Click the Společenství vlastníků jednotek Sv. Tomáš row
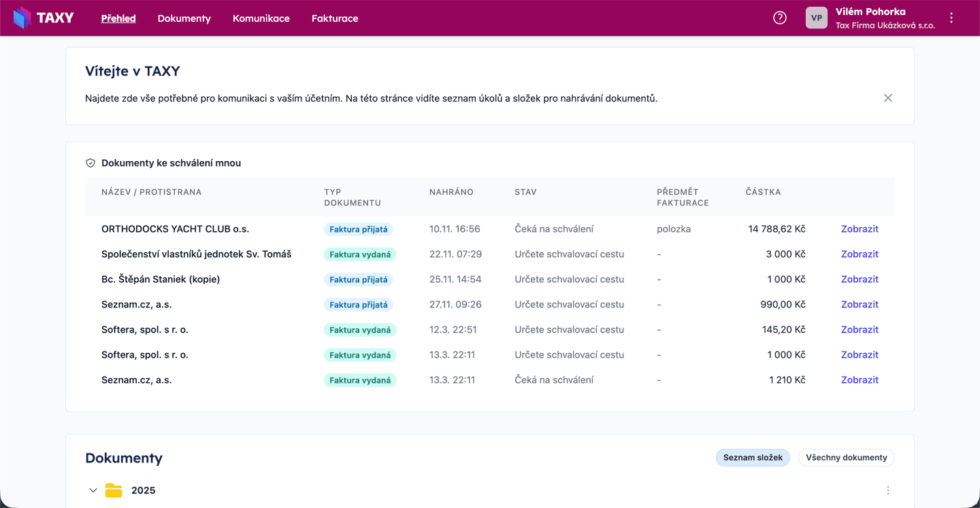 tap(196, 254)
